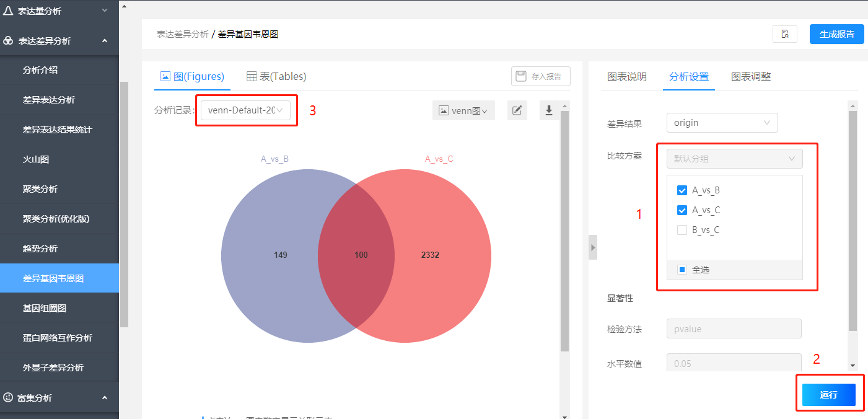The width and height of the screenshot is (868, 419).
Task: Open the 差异结果 origin dropdown
Action: click(721, 122)
